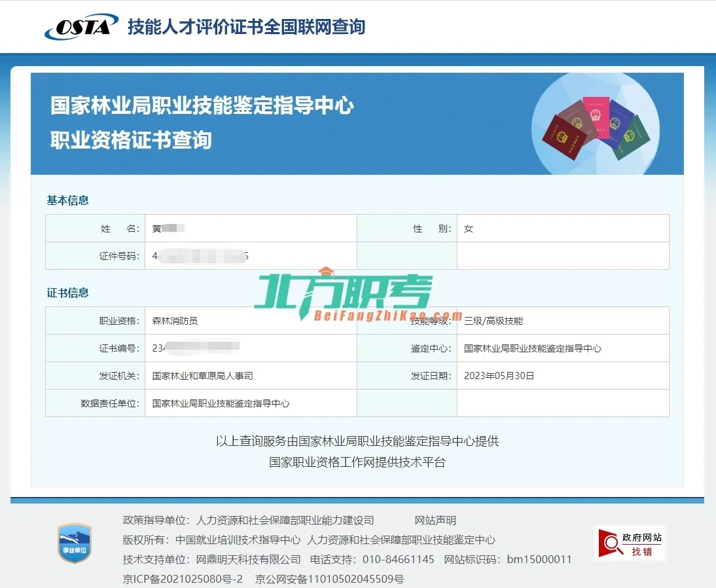Click the blue certificate booklet graphic
The image size is (716, 588).
[615, 124]
